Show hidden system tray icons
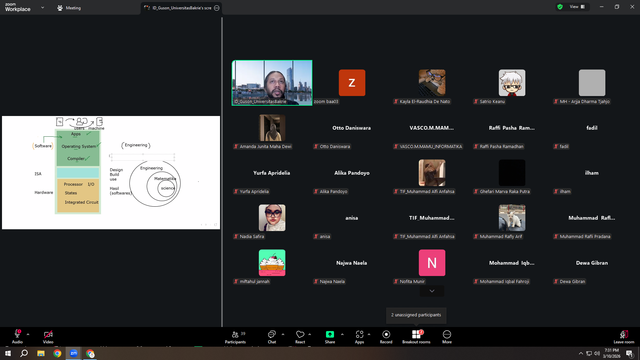640x360 pixels. click(581, 353)
